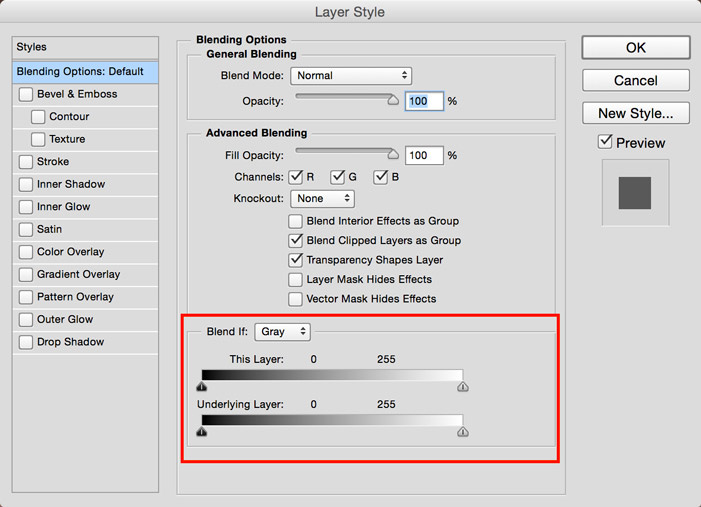Tick the Contour checkbox
Viewport: 701px width, 507px height.
pos(38,117)
